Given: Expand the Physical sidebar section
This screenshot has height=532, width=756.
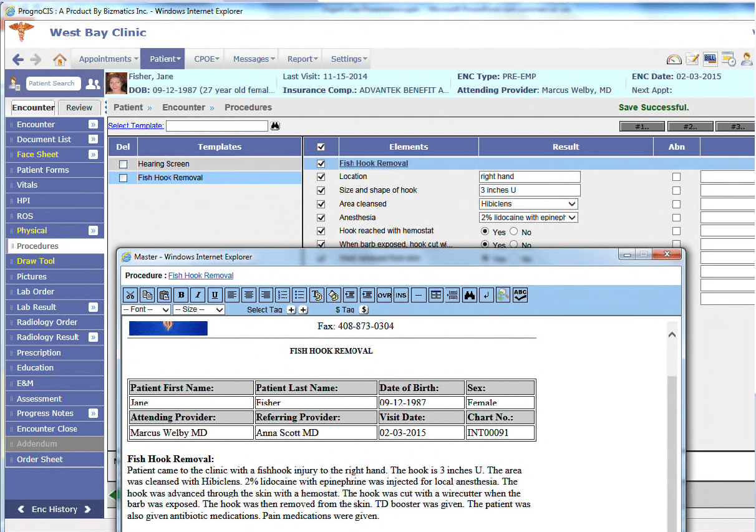Looking at the screenshot, I should [x=94, y=230].
